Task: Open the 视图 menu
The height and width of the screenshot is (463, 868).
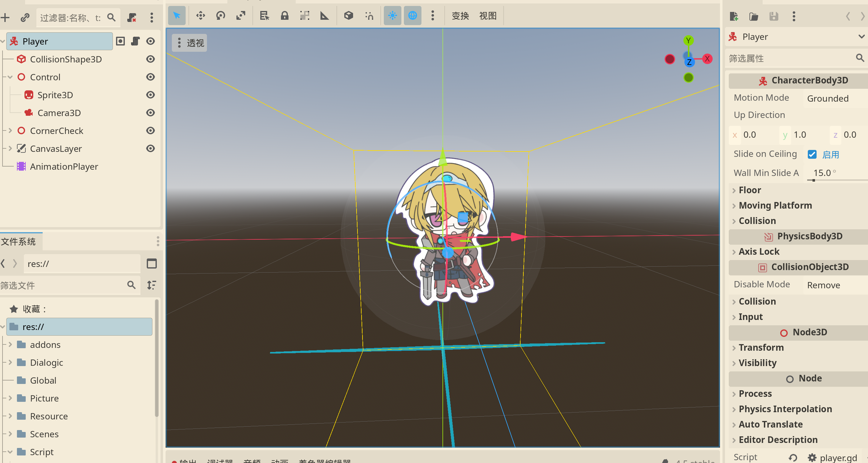Action: [488, 16]
